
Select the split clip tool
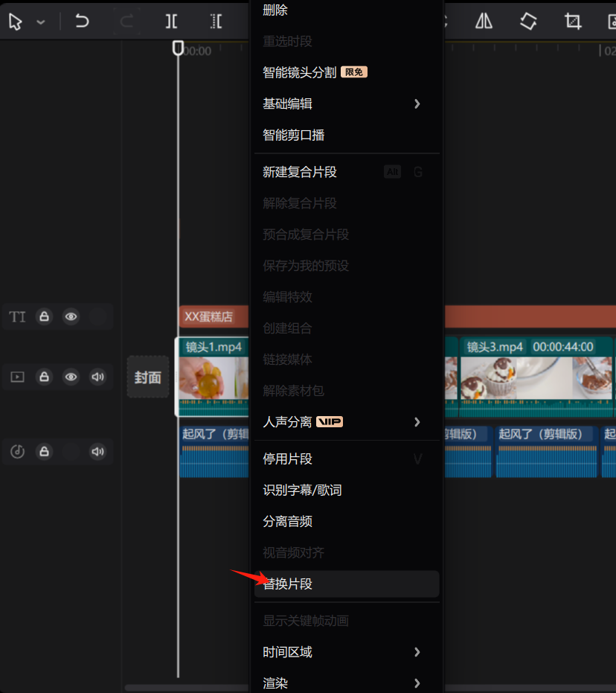pyautogui.click(x=171, y=21)
